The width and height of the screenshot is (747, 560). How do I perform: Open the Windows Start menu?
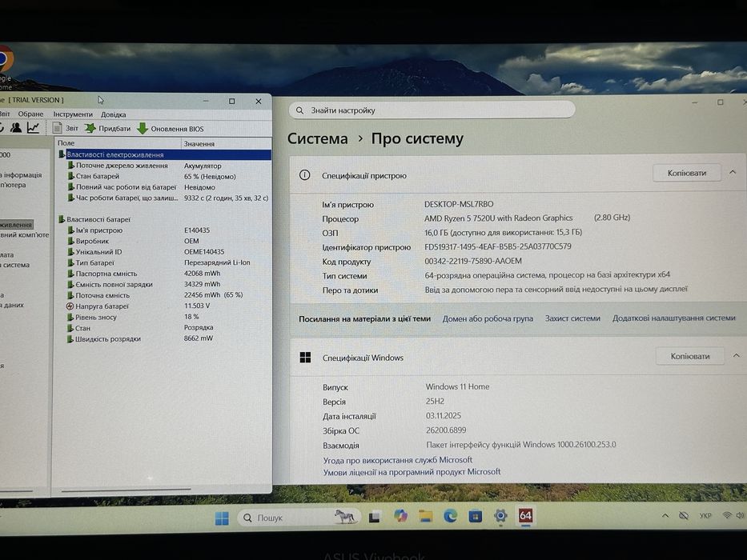tap(222, 518)
